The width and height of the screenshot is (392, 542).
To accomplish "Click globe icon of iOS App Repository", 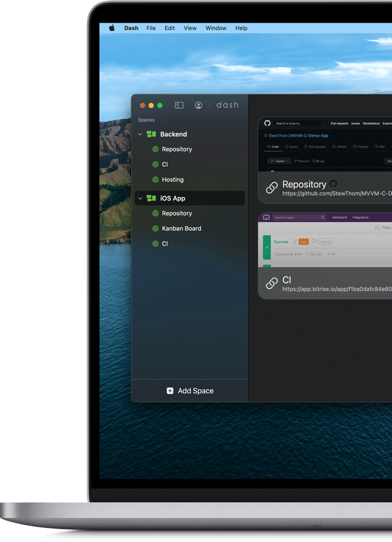I will coord(156,213).
